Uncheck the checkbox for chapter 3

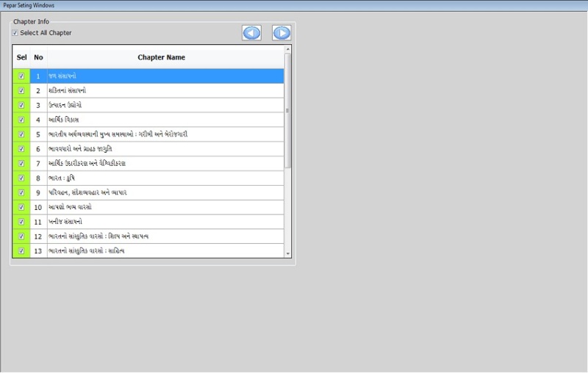[21, 105]
